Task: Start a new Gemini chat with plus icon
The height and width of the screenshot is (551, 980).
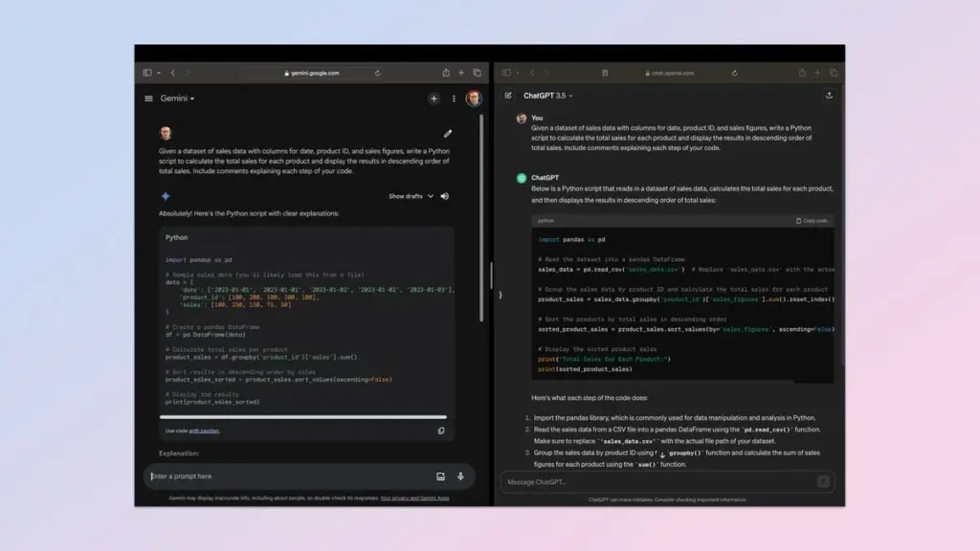Action: tap(434, 99)
